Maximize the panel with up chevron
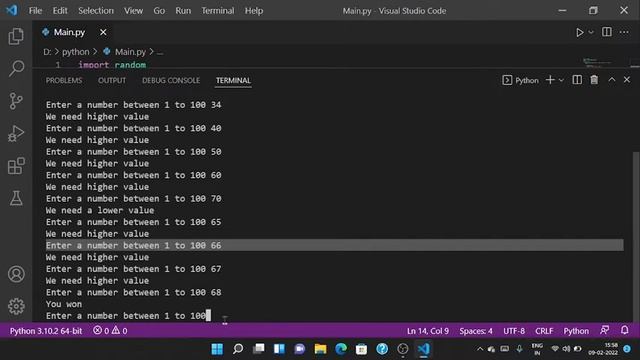This screenshot has height=360, width=640. tap(611, 80)
